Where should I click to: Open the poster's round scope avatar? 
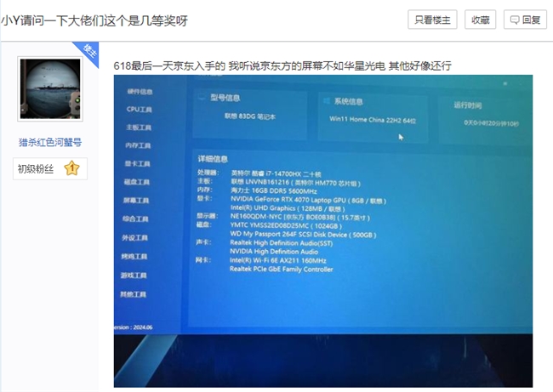tap(50, 88)
